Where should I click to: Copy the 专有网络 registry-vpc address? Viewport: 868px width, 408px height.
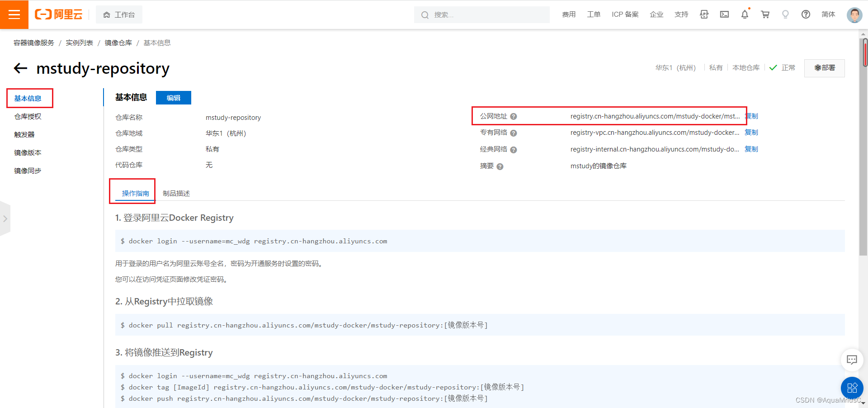[x=751, y=133]
